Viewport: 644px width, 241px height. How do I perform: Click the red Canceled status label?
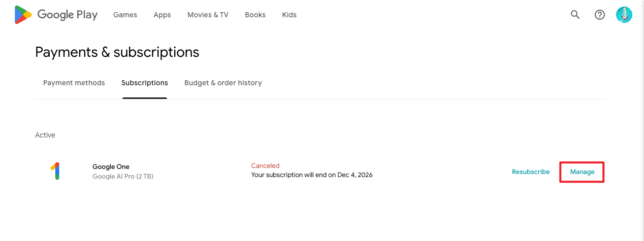point(265,166)
